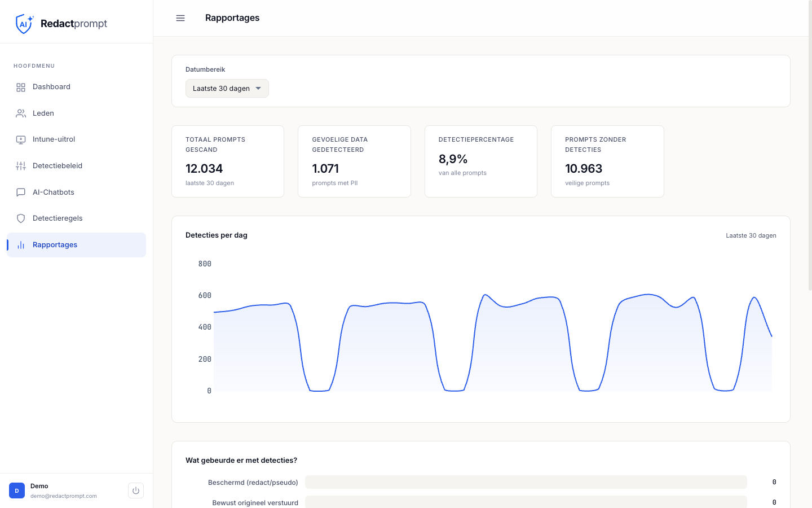Click the Totaal prompts gescand card
The image size is (812, 508).
tap(228, 161)
